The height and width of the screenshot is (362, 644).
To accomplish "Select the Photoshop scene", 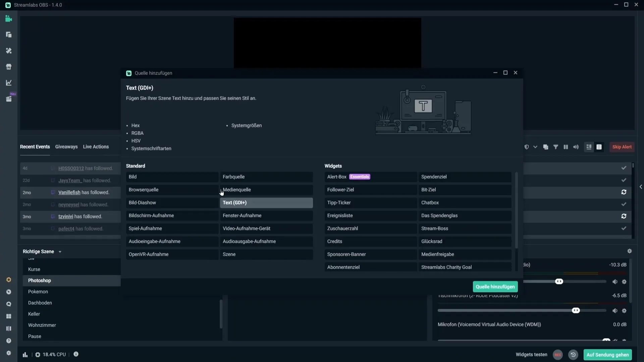I will tap(72, 281).
